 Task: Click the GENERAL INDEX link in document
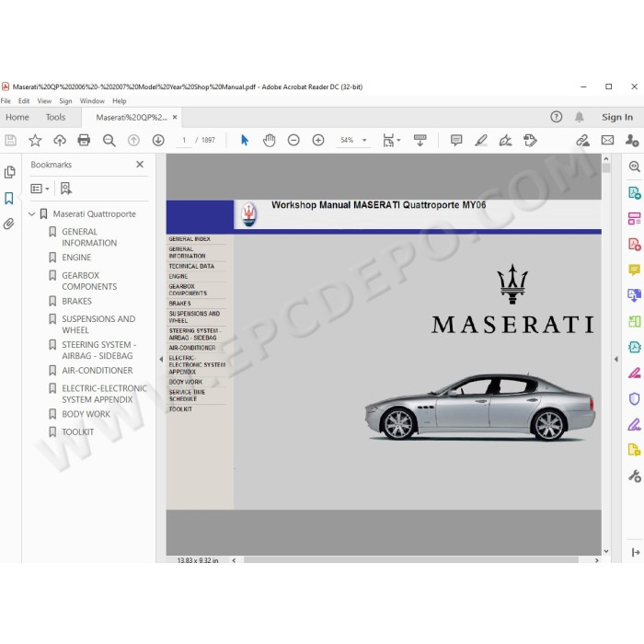click(x=190, y=239)
